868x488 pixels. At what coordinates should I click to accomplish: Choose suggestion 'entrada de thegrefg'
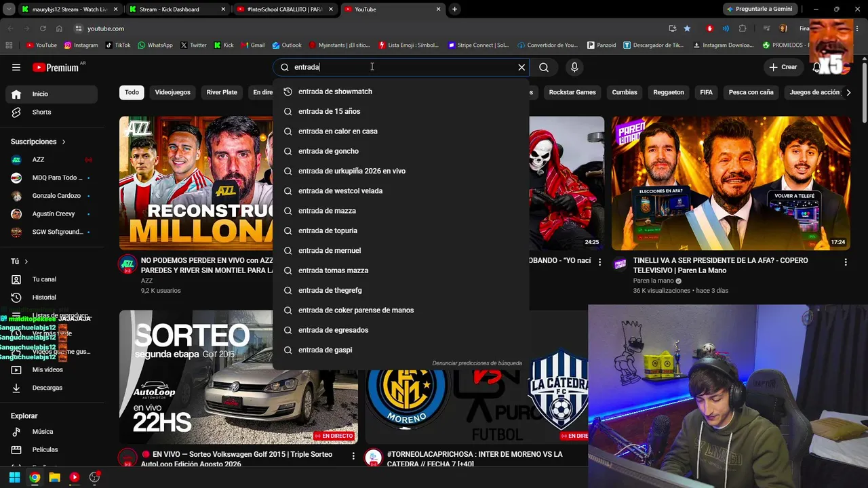click(x=401, y=290)
